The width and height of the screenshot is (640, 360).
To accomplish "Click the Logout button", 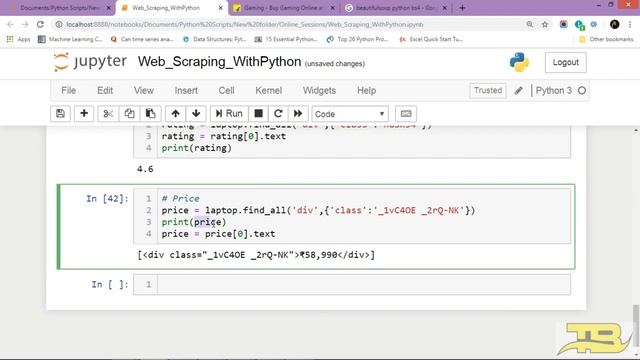I will click(565, 62).
